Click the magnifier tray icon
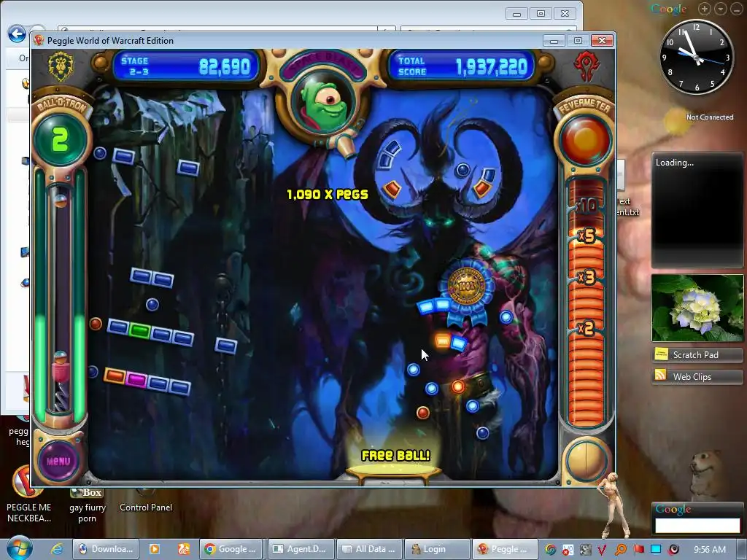Image resolution: width=747 pixels, height=560 pixels. click(620, 550)
